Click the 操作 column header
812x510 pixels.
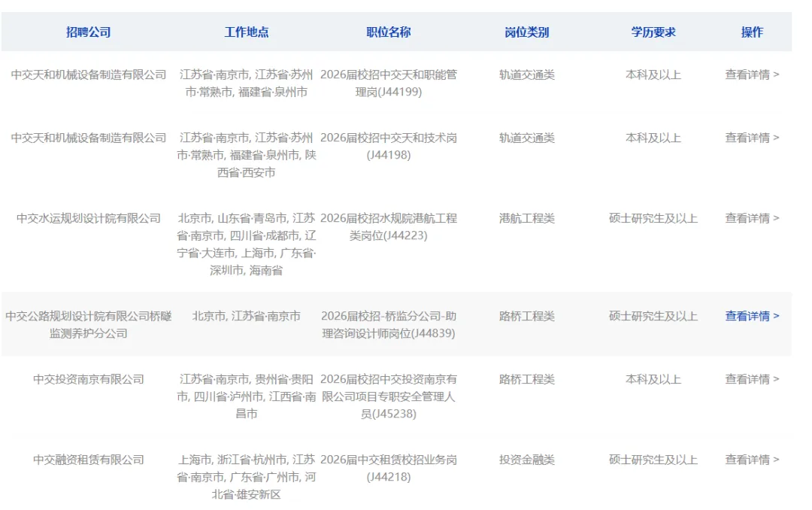[752, 32]
